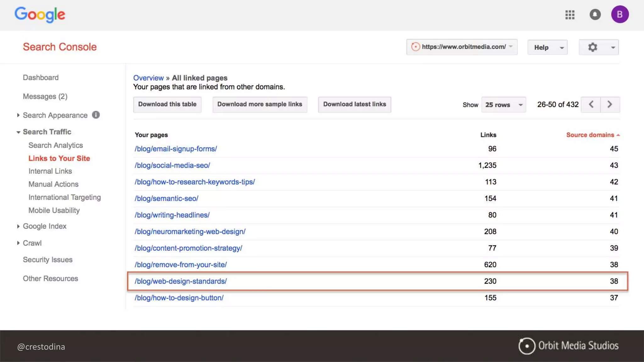Open the Google apps grid icon
644x362 pixels.
click(x=570, y=15)
